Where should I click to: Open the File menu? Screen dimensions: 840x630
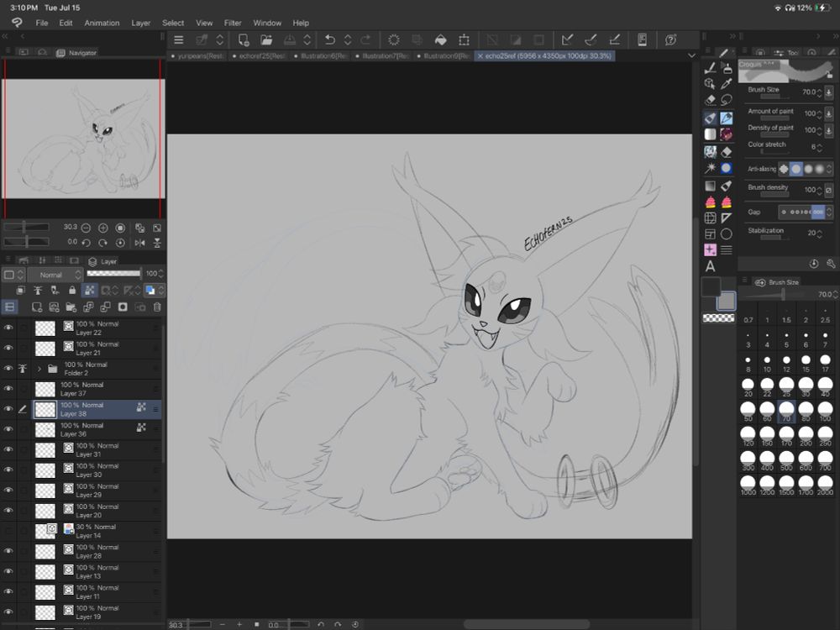click(42, 23)
